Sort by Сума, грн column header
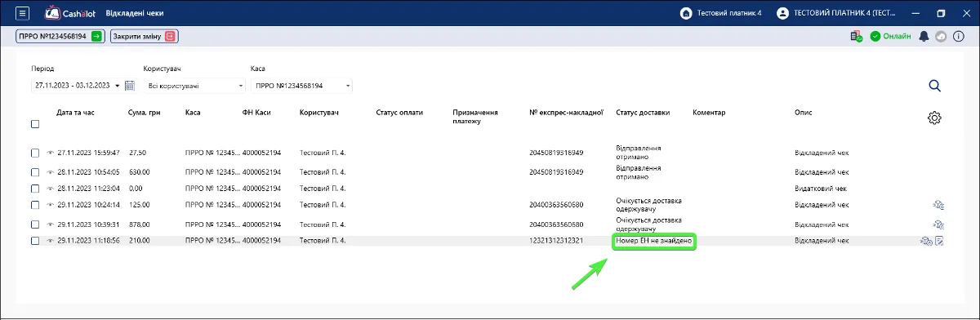Viewport: 980px width, 320px height. click(x=145, y=112)
